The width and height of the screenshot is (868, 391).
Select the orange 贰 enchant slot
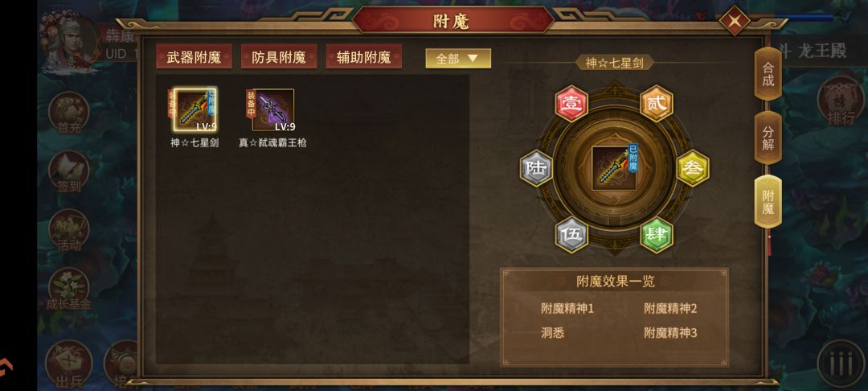pos(657,104)
